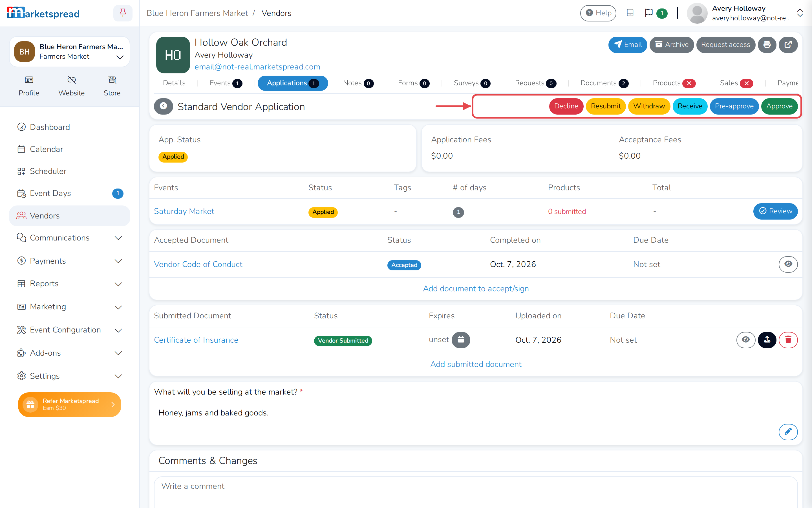812x508 pixels.
Task: Expand the Payments menu
Action: (x=70, y=261)
